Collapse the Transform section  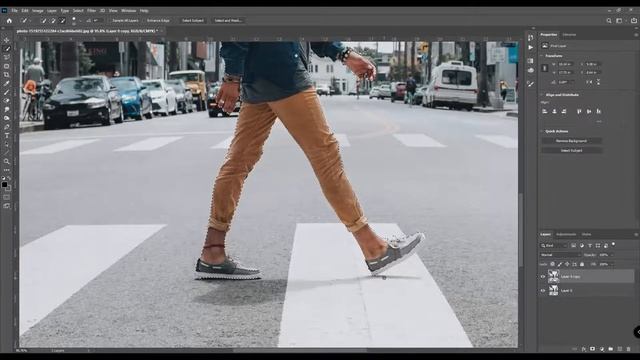coord(542,56)
